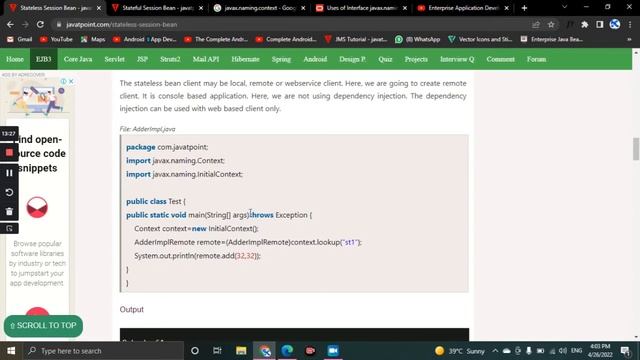
Task: Close the Stateless Session Bean tab
Action: (x=99, y=8)
